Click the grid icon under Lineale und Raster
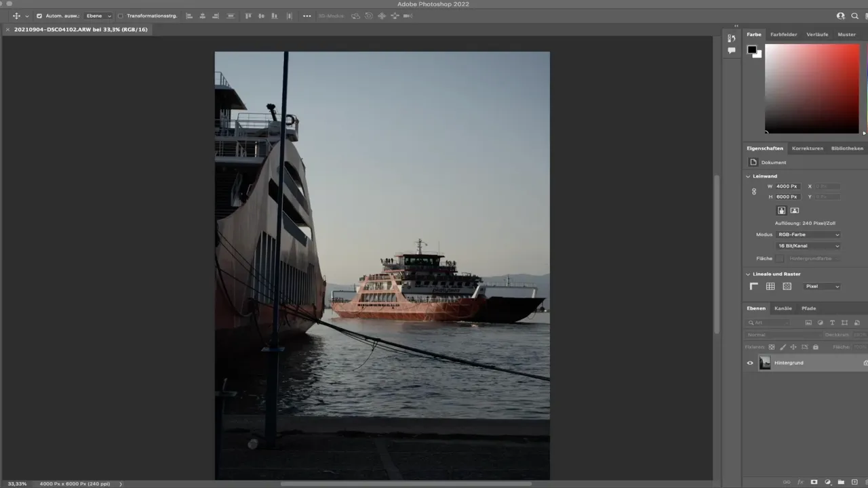868x488 pixels. click(770, 287)
